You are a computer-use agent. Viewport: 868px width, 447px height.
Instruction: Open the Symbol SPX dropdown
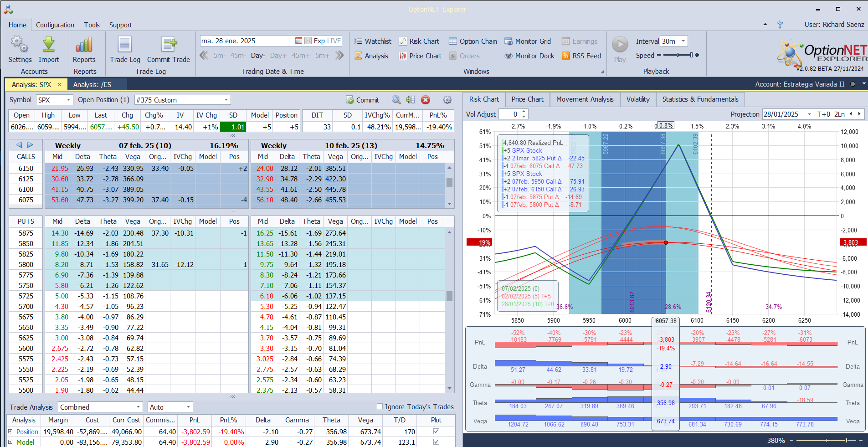pyautogui.click(x=69, y=100)
